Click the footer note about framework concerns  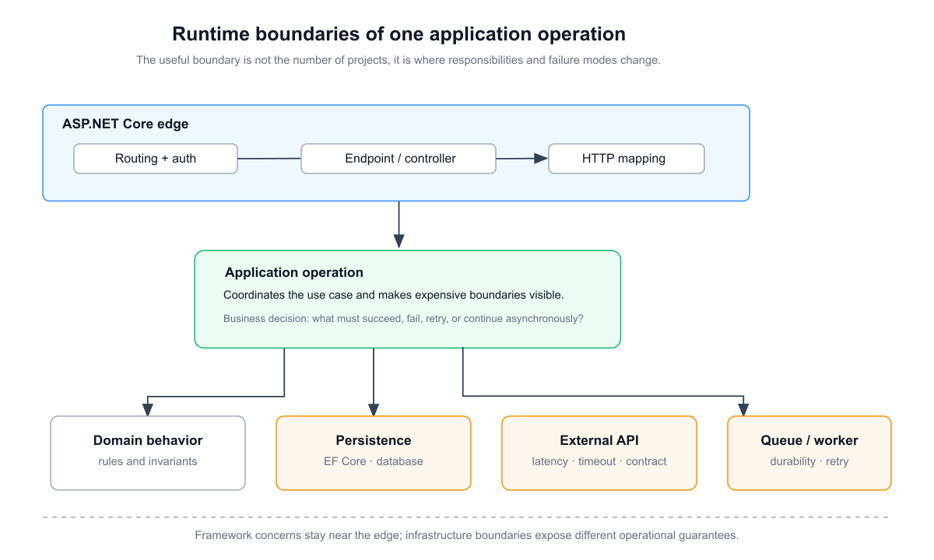point(466,536)
